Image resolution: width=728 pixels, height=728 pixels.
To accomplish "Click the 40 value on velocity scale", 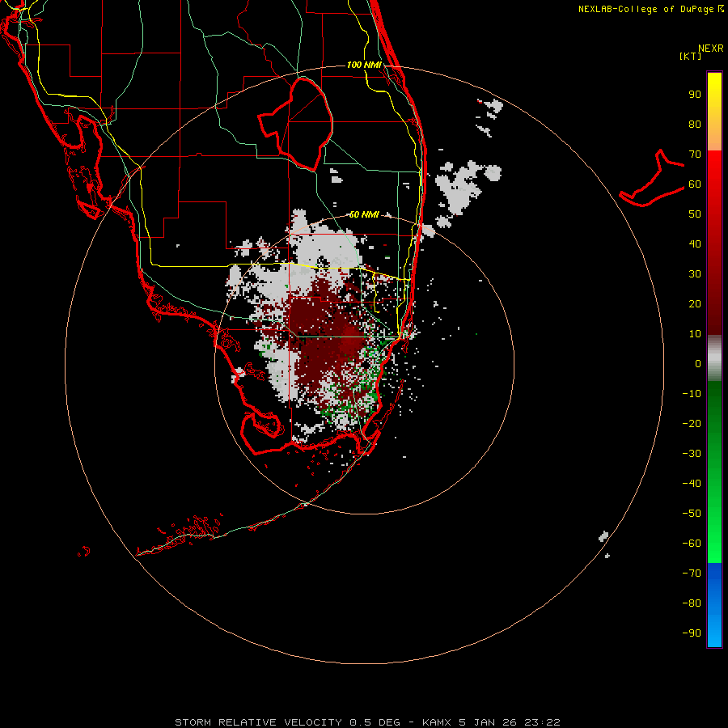I will (695, 244).
